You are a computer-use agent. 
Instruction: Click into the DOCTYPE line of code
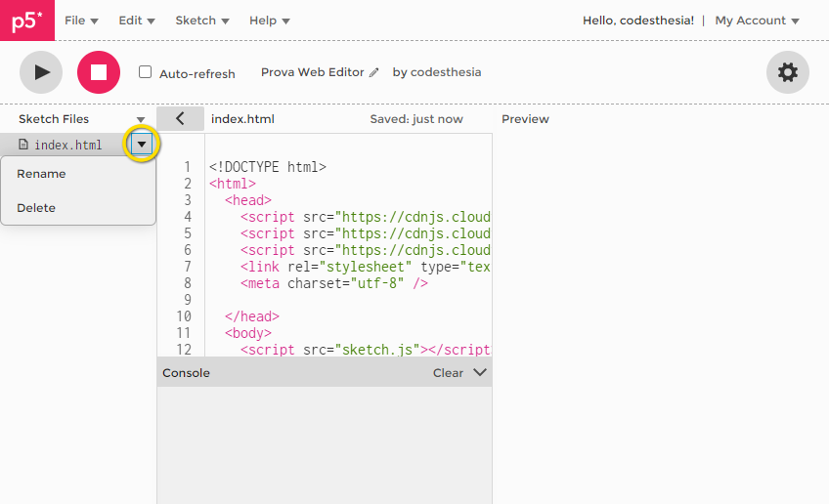(x=268, y=167)
